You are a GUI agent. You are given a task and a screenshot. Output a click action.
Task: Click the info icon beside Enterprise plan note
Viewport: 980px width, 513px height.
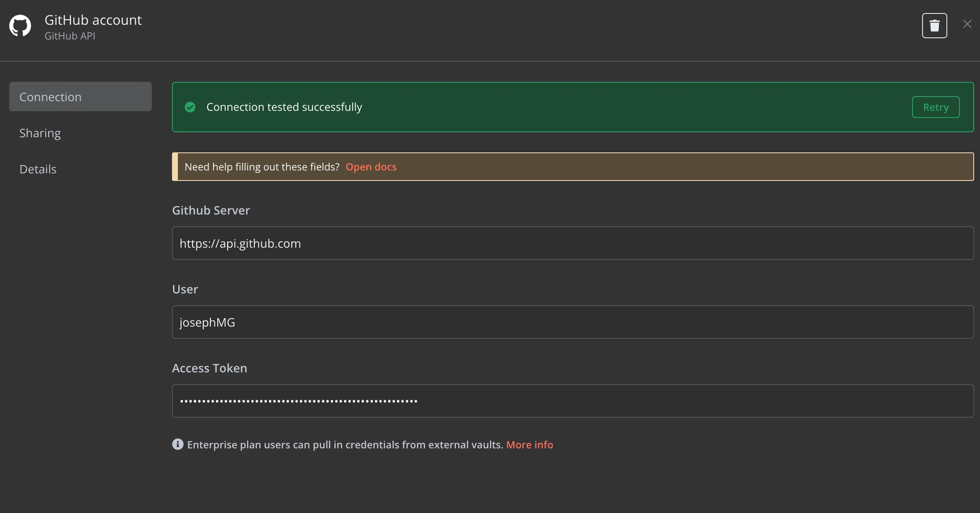[x=178, y=444]
